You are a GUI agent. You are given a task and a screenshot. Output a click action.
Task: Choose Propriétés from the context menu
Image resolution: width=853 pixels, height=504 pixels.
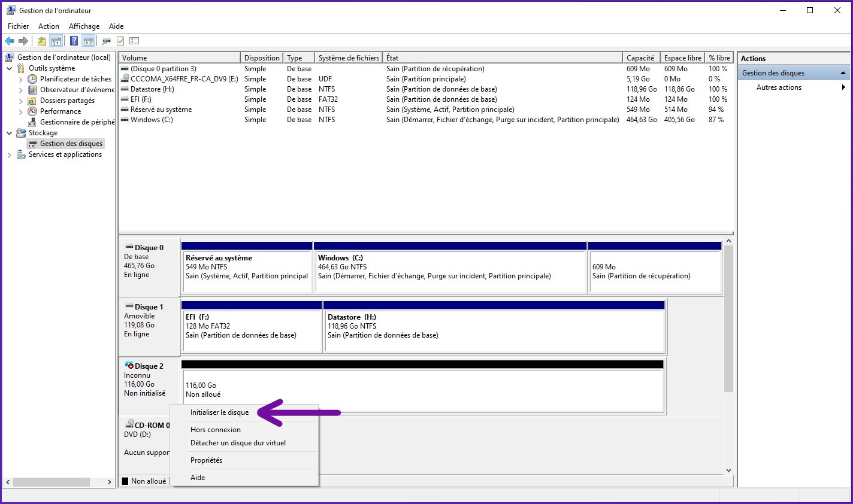pos(206,460)
